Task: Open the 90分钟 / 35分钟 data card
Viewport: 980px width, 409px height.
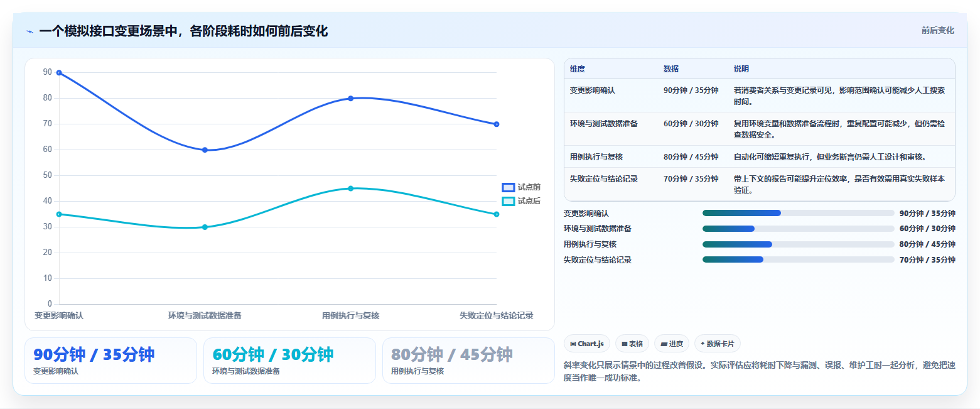Action: (x=110, y=361)
